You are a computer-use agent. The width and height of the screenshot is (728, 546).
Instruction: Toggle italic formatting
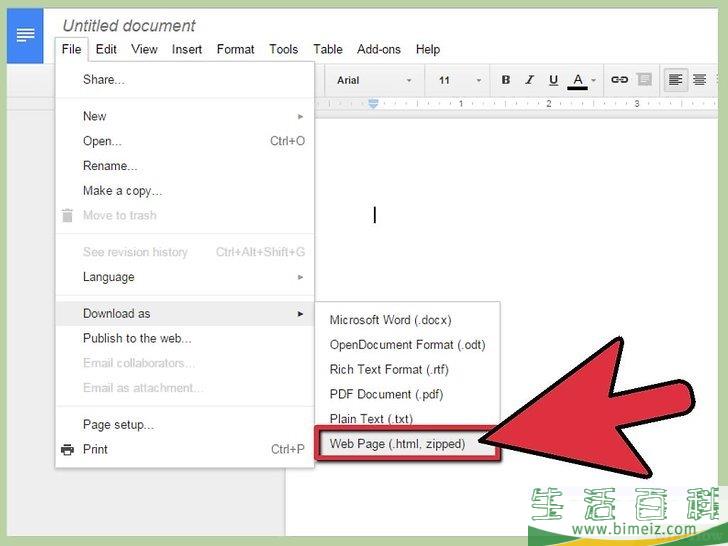coord(529,80)
